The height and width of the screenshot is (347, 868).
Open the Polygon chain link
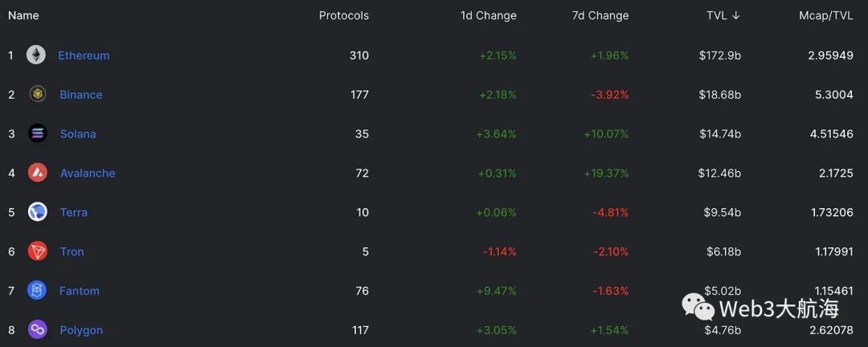pos(81,330)
